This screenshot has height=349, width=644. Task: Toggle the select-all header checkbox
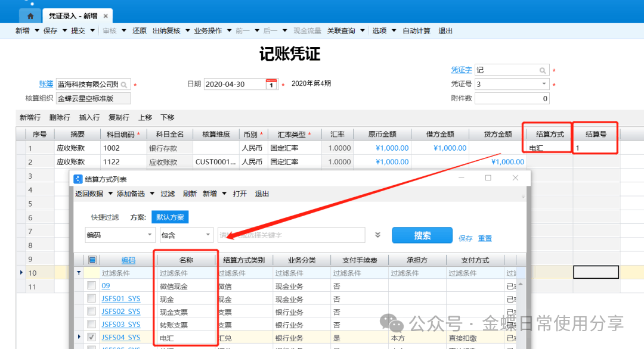(x=92, y=260)
